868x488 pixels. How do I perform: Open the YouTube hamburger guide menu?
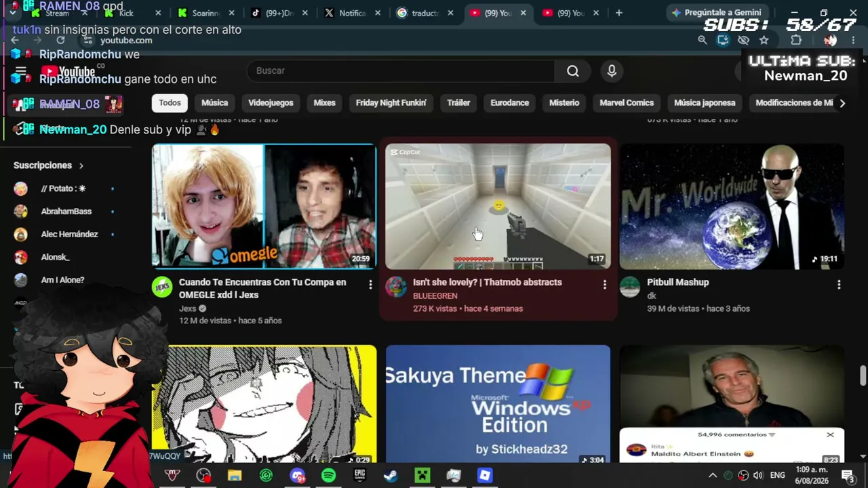point(20,72)
